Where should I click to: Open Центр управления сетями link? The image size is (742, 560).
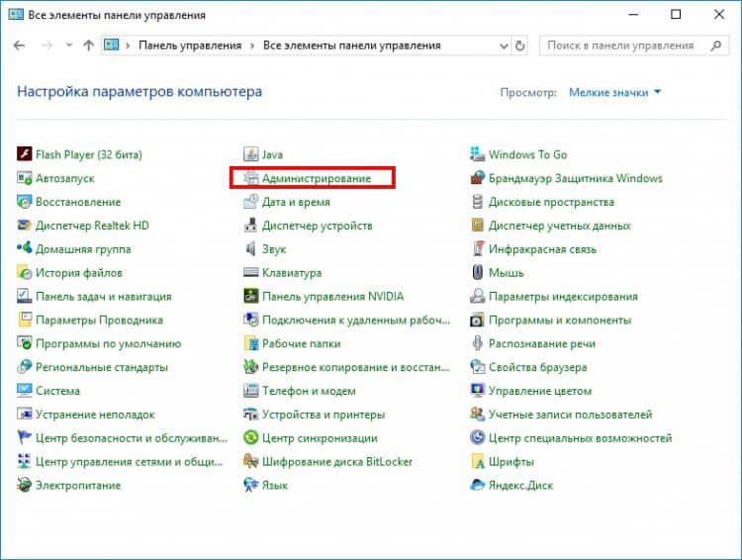(x=130, y=461)
